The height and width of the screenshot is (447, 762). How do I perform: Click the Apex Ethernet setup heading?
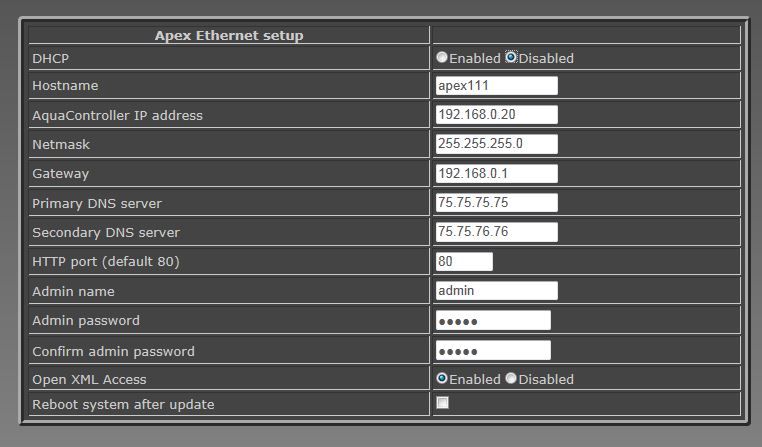[x=229, y=35]
